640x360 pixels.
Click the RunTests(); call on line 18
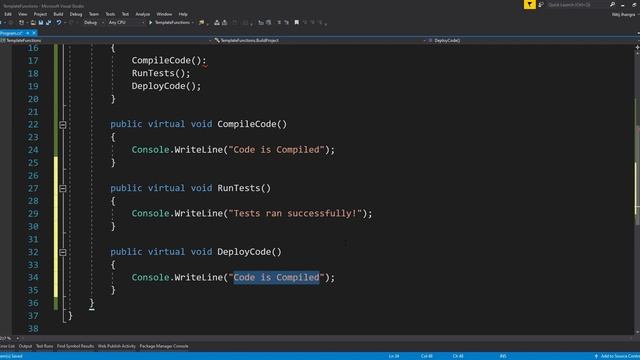[x=161, y=73]
